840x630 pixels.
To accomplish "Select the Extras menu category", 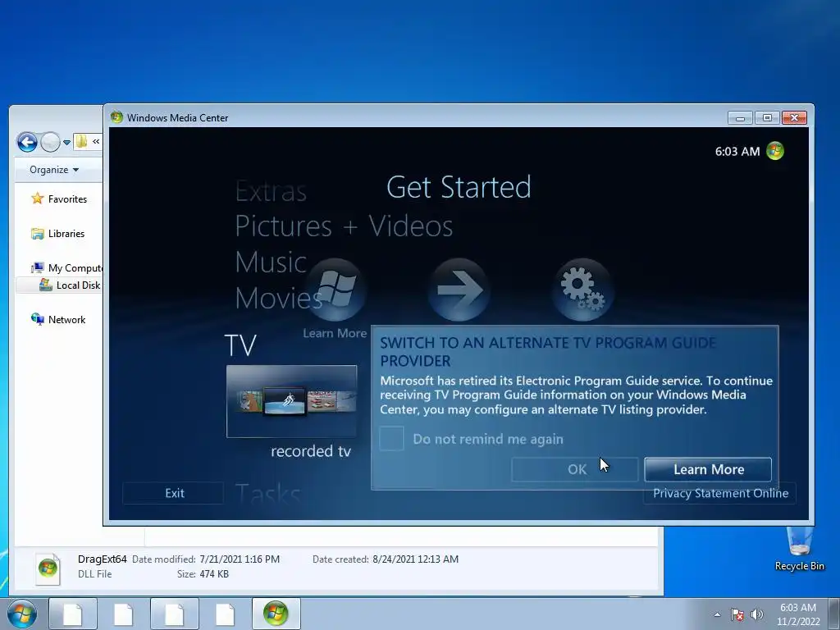I will click(271, 190).
